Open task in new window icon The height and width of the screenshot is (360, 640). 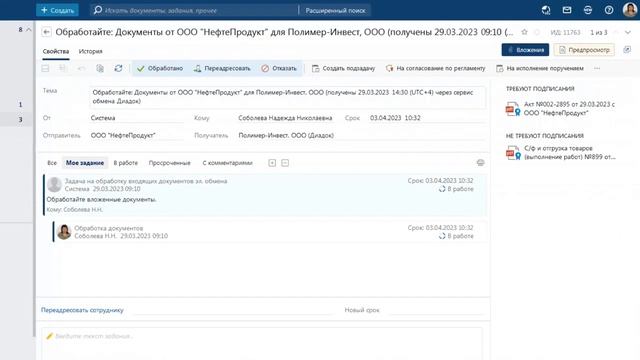[x=627, y=50]
